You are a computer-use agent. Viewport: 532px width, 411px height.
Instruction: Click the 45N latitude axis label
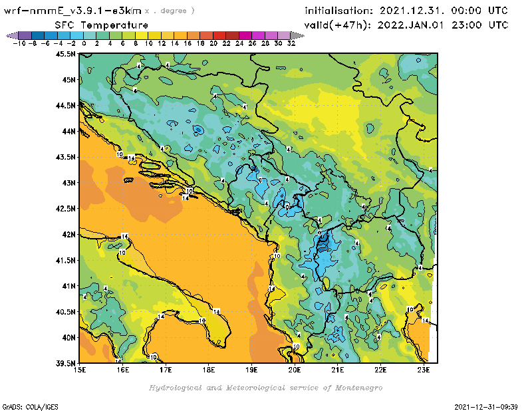tap(69, 80)
